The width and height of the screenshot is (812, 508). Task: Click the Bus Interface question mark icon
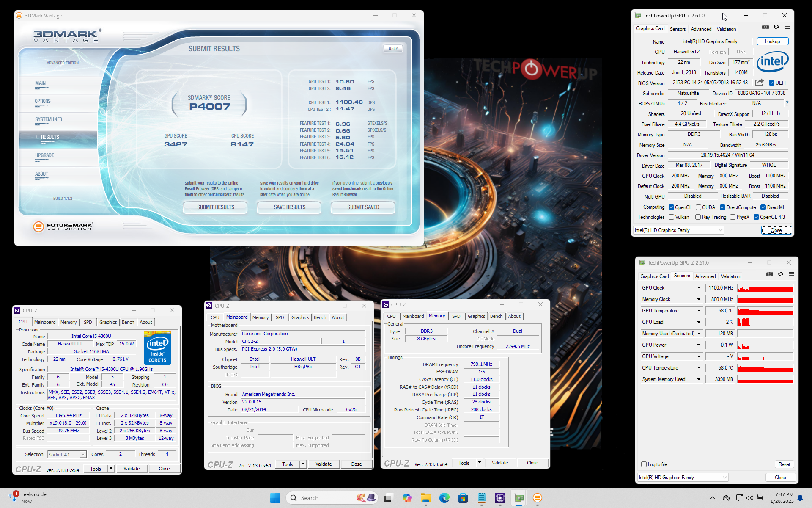click(x=787, y=103)
